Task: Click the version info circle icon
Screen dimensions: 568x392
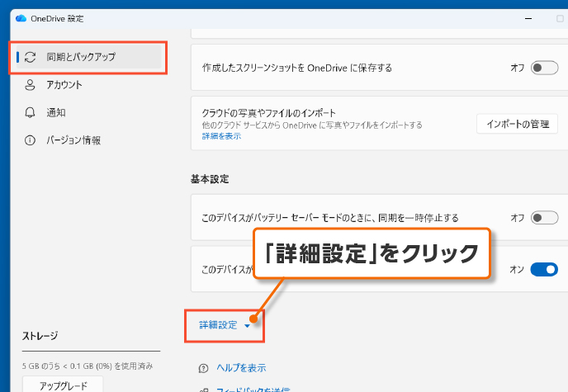Action: (x=31, y=140)
